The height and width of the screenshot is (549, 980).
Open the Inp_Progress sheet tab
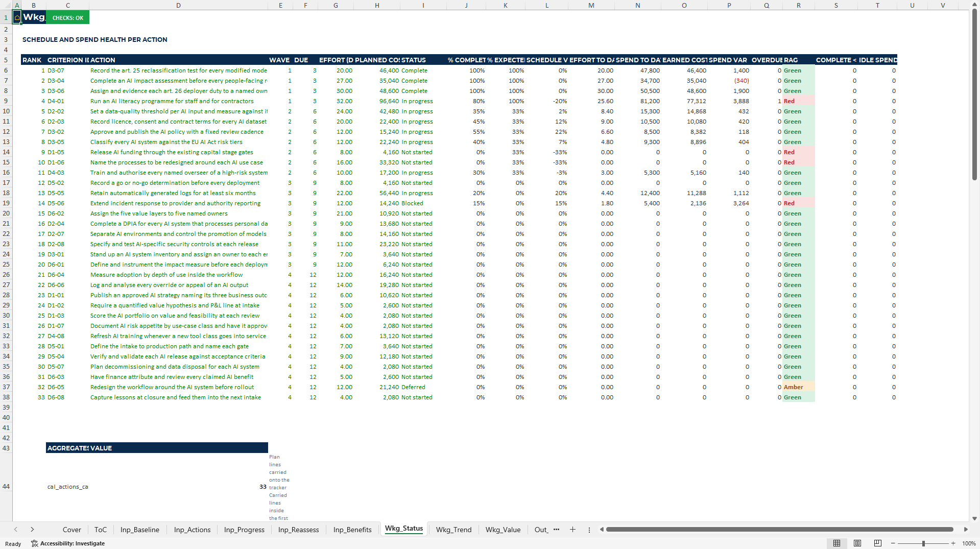click(244, 530)
